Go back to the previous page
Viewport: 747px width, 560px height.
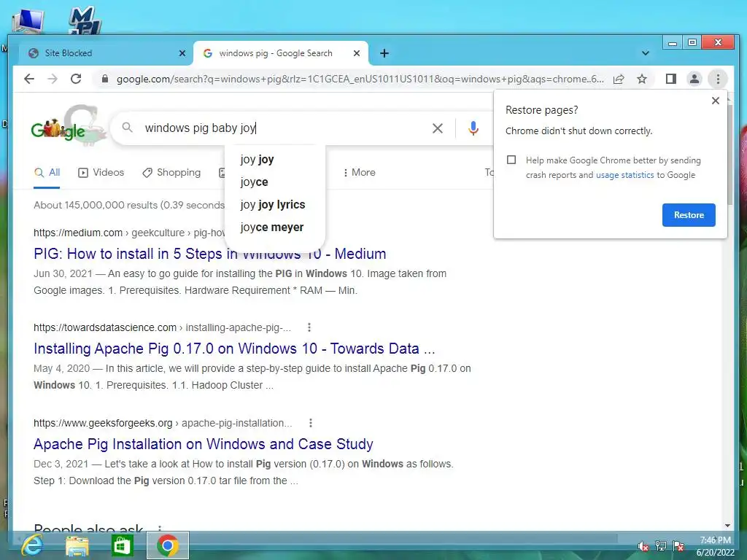[x=29, y=79]
